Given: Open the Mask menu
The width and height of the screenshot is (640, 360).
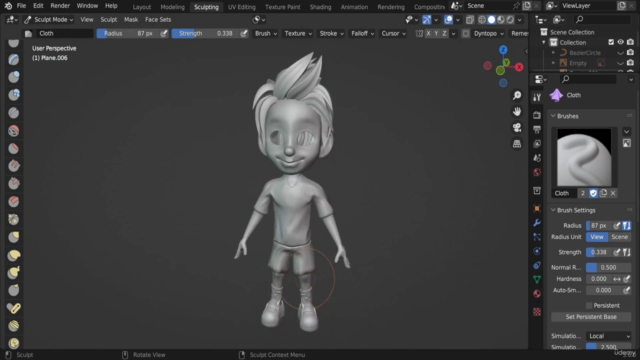Looking at the screenshot, I should pos(131,20).
